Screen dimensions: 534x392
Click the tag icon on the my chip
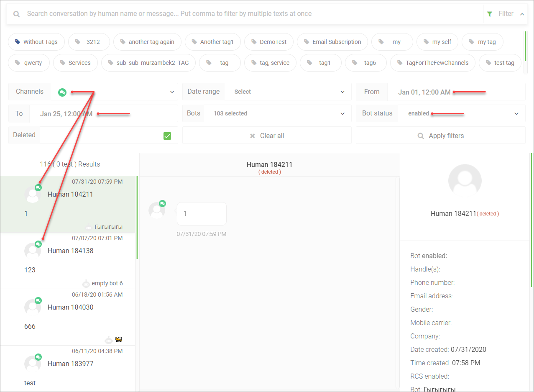point(381,42)
